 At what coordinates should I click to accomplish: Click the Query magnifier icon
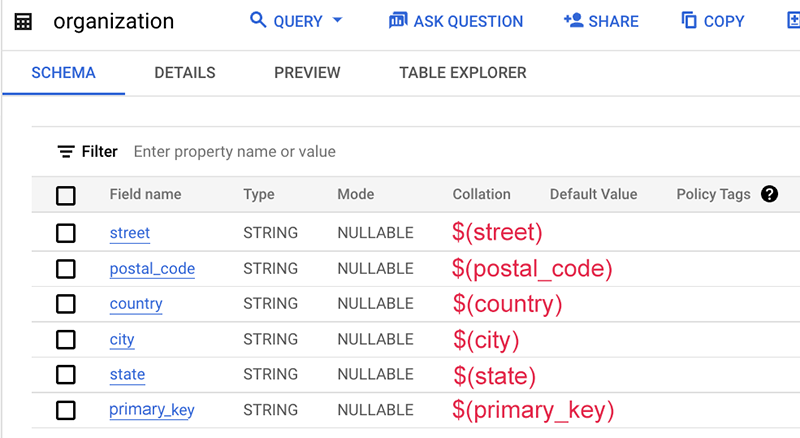pyautogui.click(x=258, y=20)
